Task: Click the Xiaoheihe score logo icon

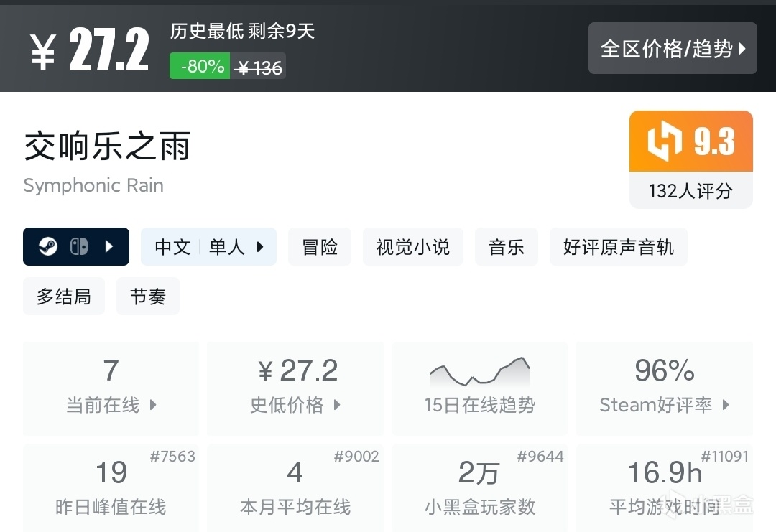Action: 664,141
